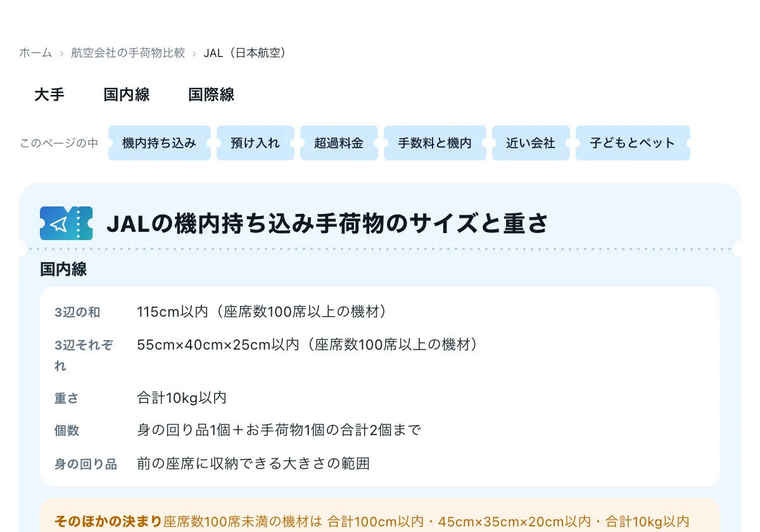Click the 3辺それぞれ row label

tap(84, 355)
